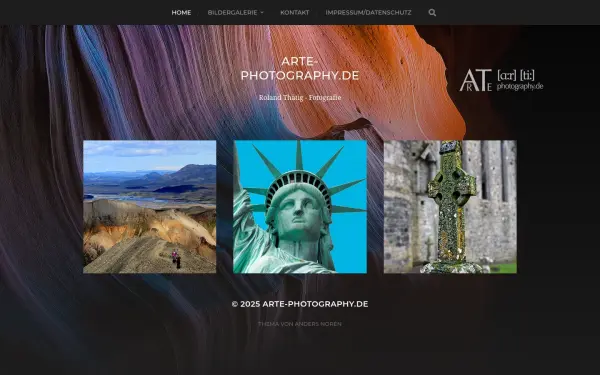Click the Roland Thatig - Fotografie tagline
The image size is (600, 375).
(300, 98)
